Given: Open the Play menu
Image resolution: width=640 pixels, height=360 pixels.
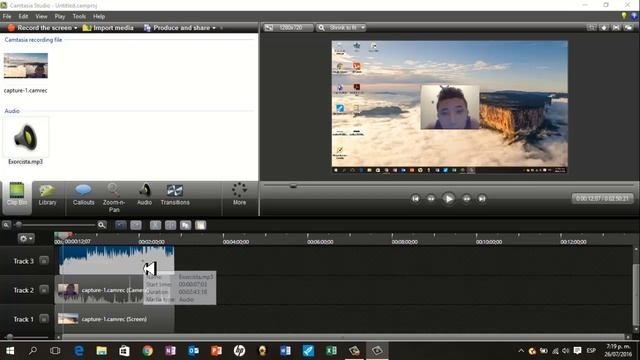Looking at the screenshot, I should [60, 16].
